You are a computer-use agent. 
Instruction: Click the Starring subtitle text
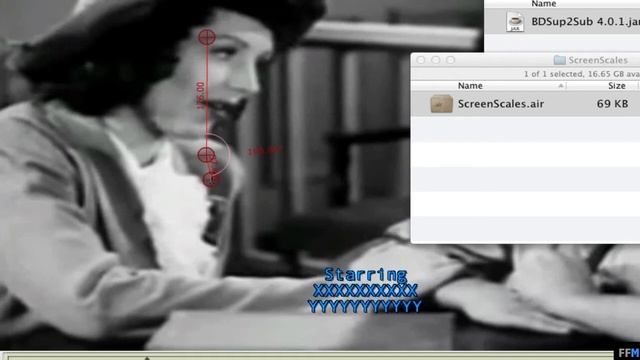tap(366, 275)
